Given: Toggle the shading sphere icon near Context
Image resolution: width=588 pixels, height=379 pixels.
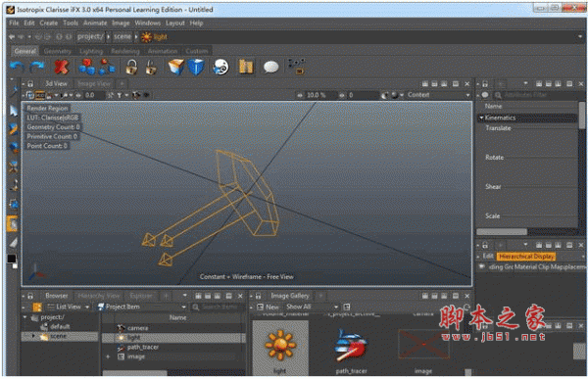Looking at the screenshot, I should tap(395, 95).
